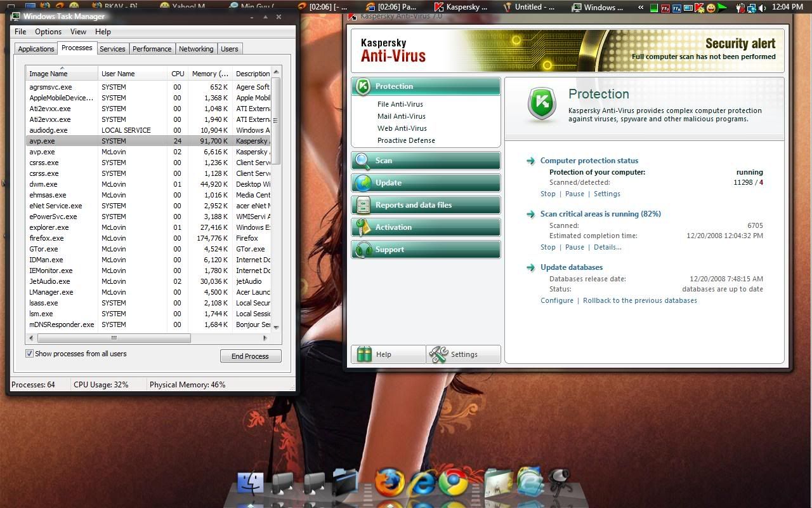Click the process list vertical scrollbar
Image resolution: width=812 pixels, height=508 pixels.
tap(276, 121)
